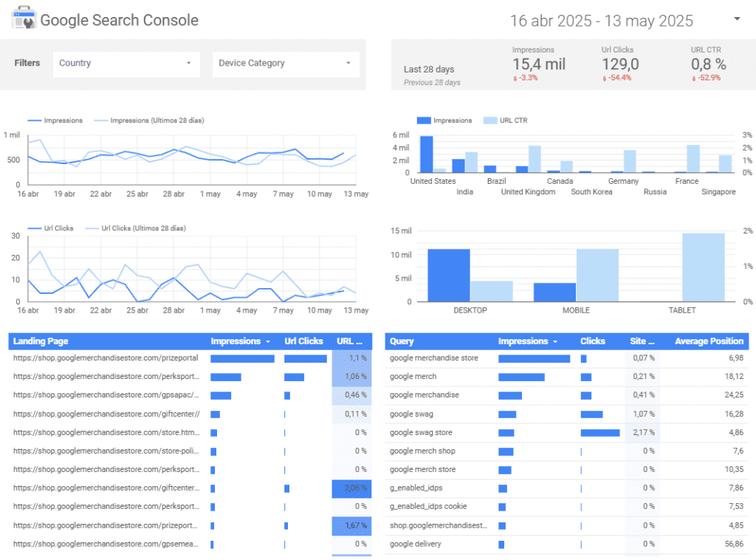Toggle Impressions legend in line chart
This screenshot has height=560, width=756.
click(x=55, y=120)
